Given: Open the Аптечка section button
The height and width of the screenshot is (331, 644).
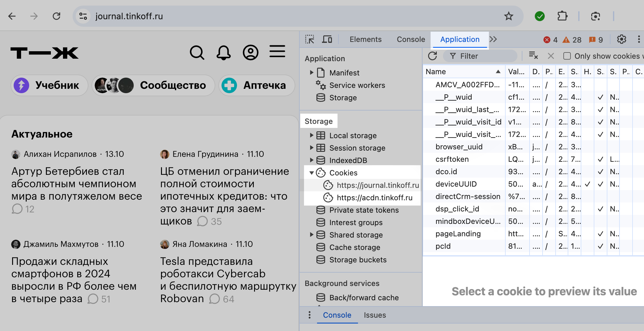Looking at the screenshot, I should coord(257,85).
